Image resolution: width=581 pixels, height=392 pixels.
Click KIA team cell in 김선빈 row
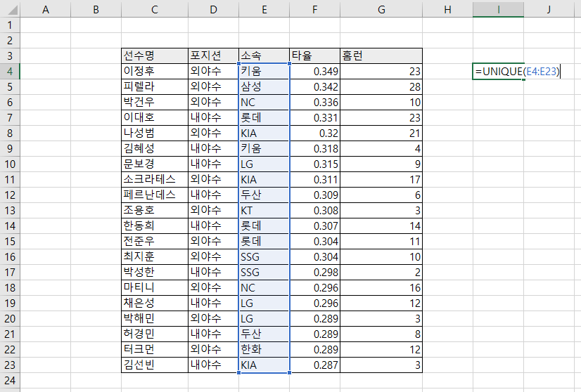pyautogui.click(x=264, y=365)
